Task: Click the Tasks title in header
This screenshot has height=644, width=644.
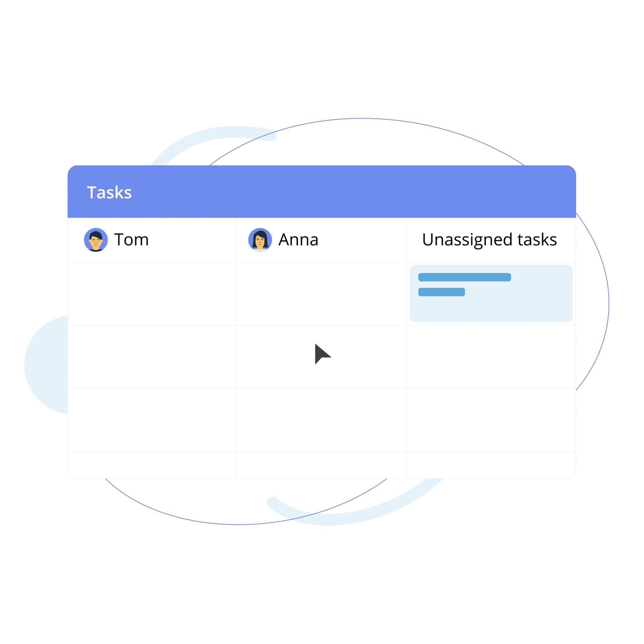Action: coord(109,192)
